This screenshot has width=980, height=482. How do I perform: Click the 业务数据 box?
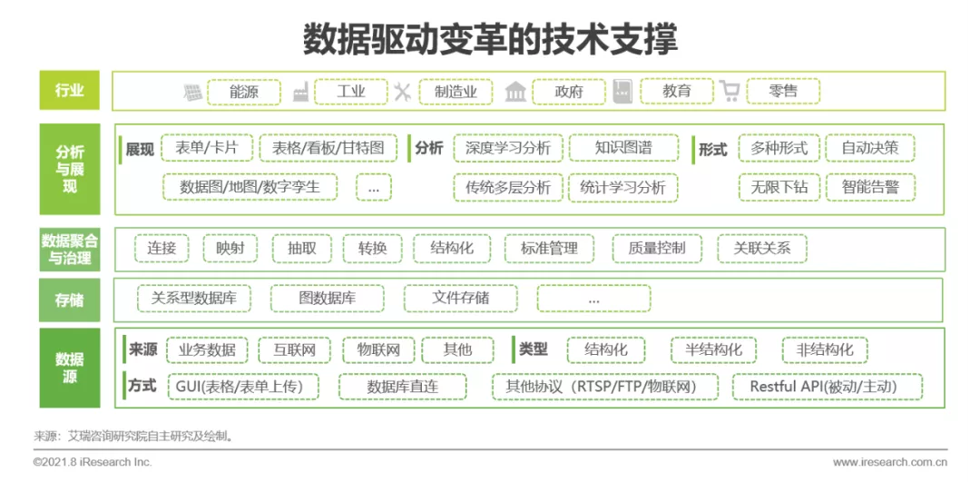[x=207, y=349]
